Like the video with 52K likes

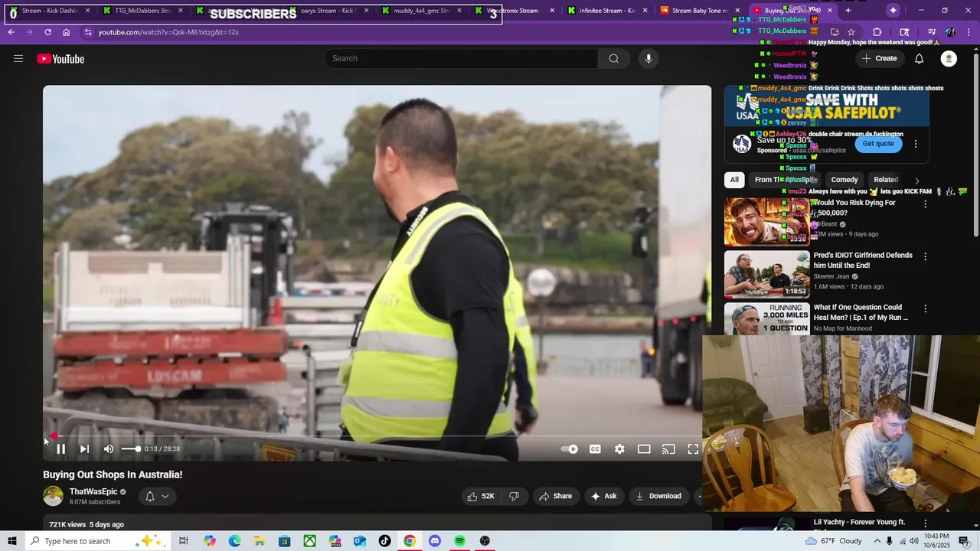click(x=481, y=496)
